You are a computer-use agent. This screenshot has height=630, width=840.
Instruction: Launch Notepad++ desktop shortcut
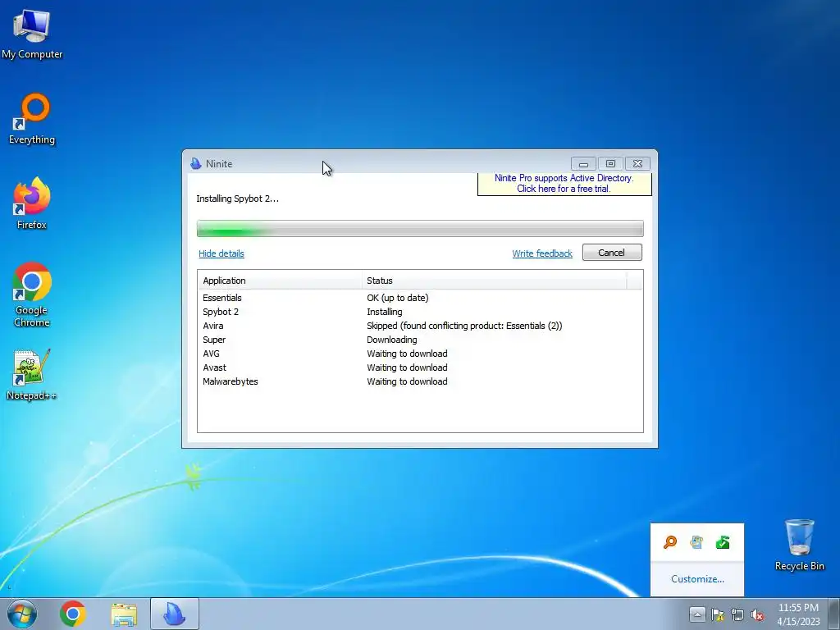32,374
